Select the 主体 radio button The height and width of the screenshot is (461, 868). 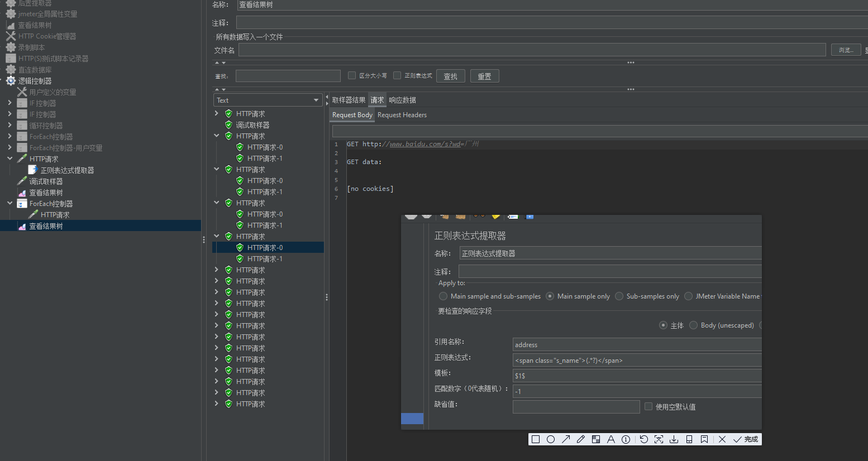664,325
